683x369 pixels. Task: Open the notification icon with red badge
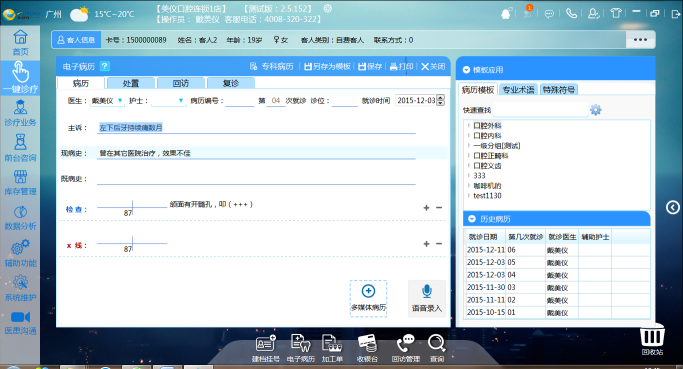tap(527, 13)
